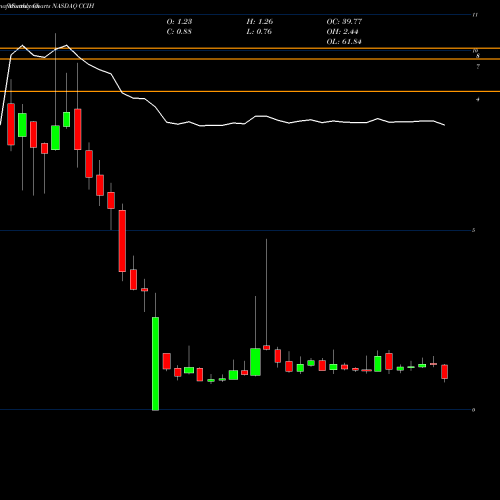Click the price axis label 11
Viewport: 500px width, 500px height.
(475, 15)
